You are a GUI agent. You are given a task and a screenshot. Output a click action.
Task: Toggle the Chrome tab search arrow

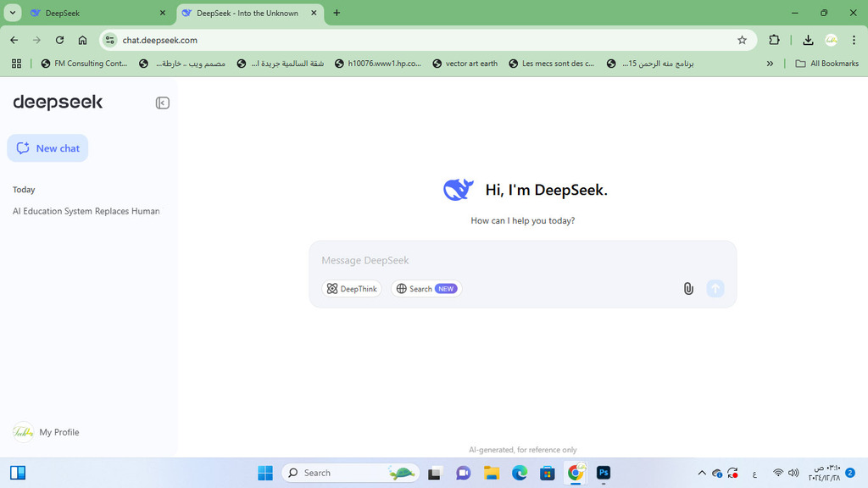point(12,13)
